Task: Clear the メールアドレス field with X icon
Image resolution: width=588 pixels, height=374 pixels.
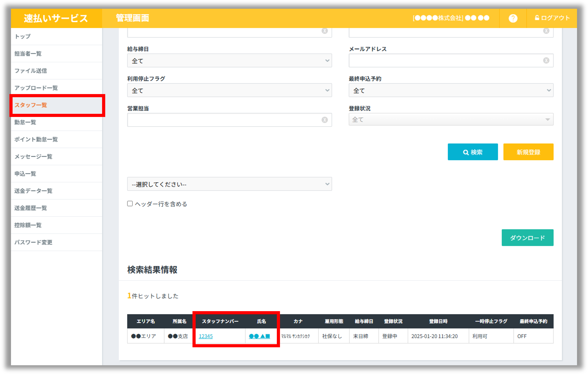Action: pyautogui.click(x=546, y=61)
